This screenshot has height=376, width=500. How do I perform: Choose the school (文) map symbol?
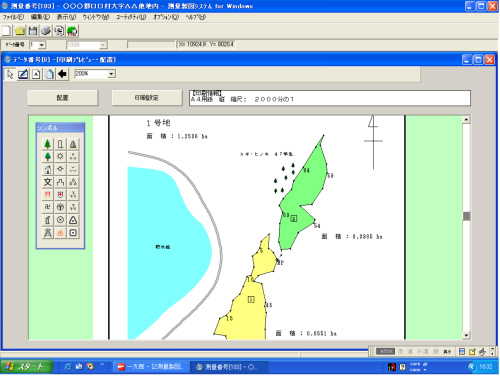pos(48,182)
